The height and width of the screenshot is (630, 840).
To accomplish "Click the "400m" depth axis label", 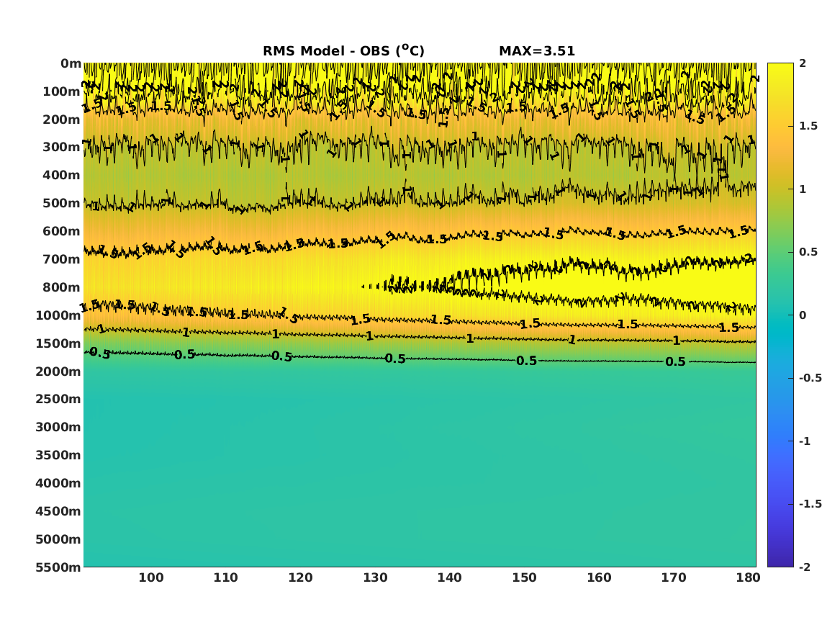I will (x=62, y=175).
